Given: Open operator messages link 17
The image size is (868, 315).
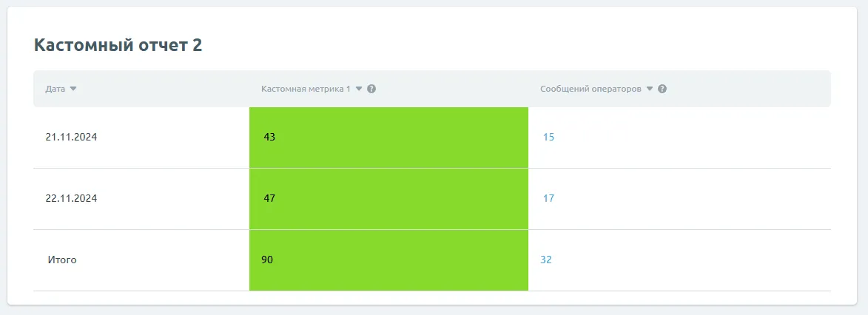Looking at the screenshot, I should click(548, 198).
